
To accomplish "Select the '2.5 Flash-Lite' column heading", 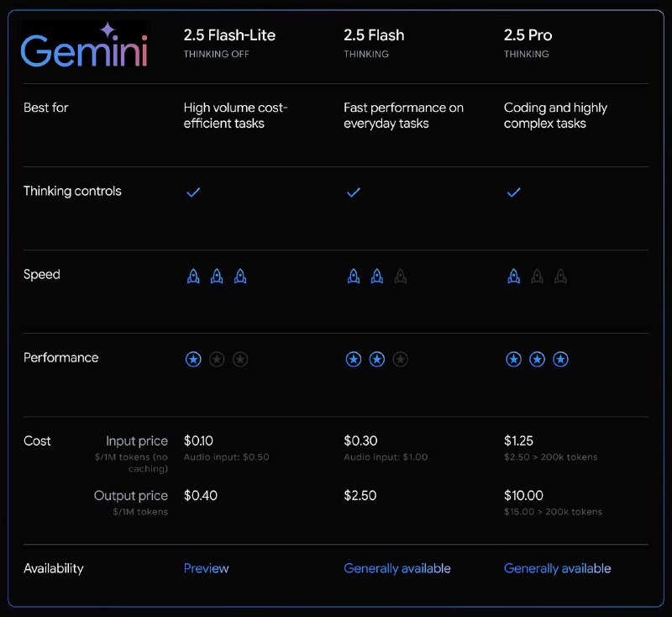I will (229, 35).
